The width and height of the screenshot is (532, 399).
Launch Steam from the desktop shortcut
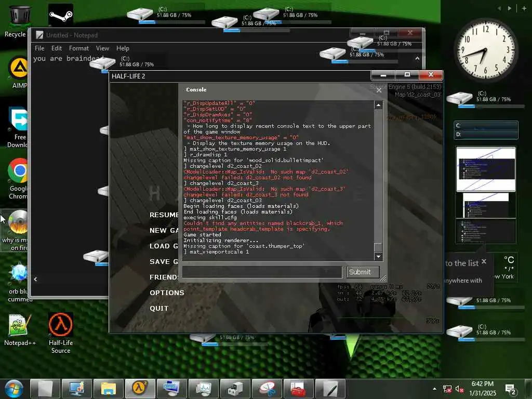coord(60,15)
